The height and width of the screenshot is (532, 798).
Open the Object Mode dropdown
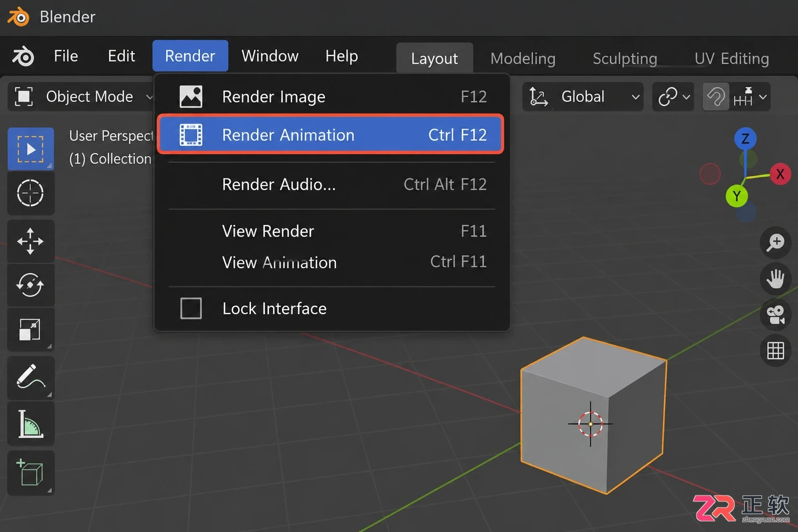81,96
